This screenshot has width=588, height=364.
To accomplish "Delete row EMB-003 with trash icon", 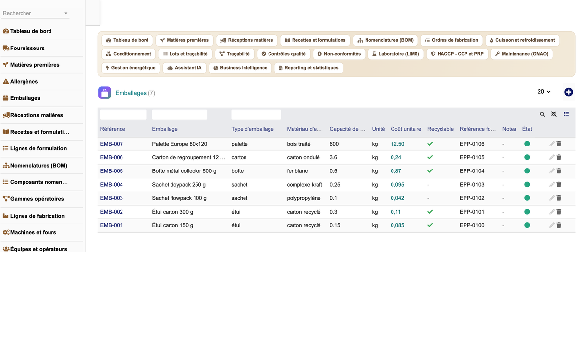I will (x=559, y=198).
